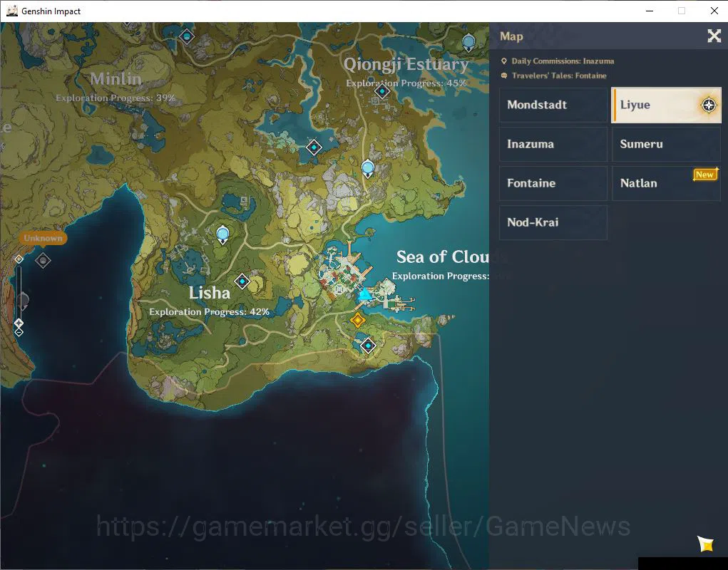Zoom in with the plus diamond button
Screen dimensions: 728x570
click(x=19, y=259)
